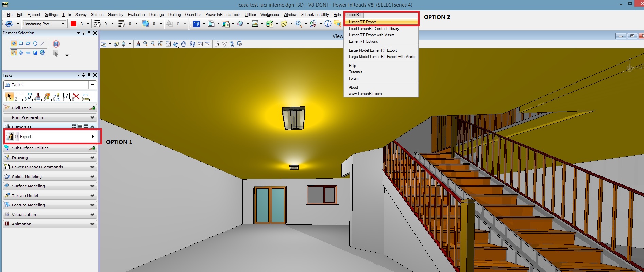Select the Invert selection mode icon
Screen dimensions: 644x272
(35, 53)
